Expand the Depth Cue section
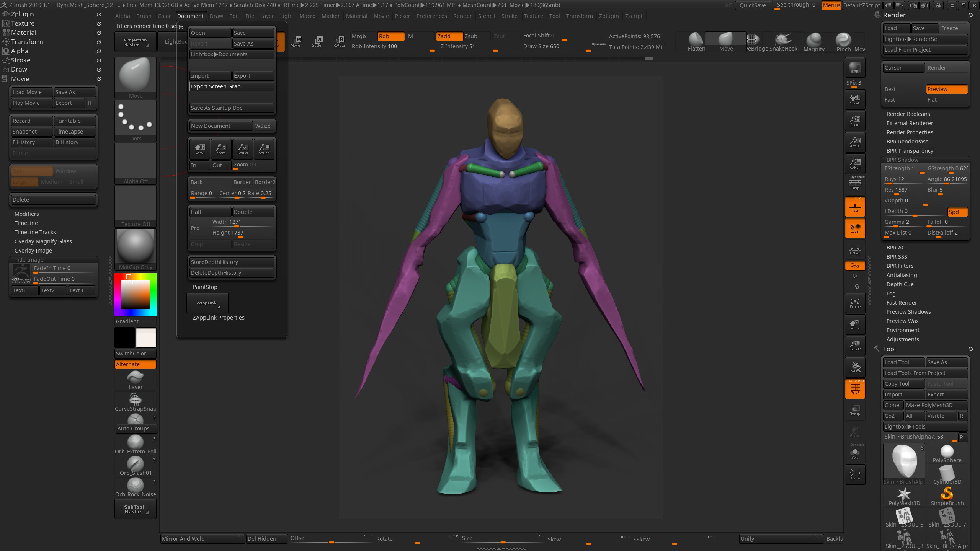 (x=900, y=284)
